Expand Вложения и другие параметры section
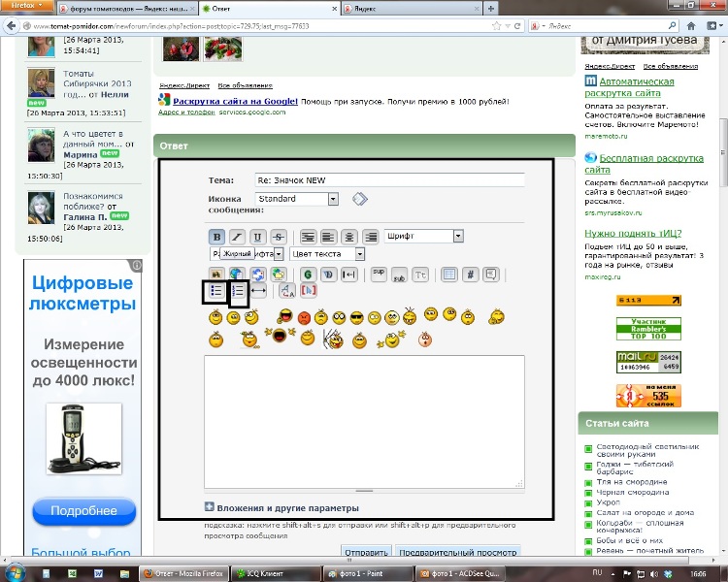The image size is (728, 582). (x=281, y=507)
